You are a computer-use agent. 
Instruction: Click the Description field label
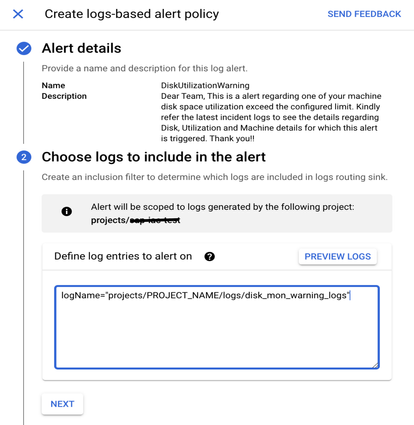[64, 96]
